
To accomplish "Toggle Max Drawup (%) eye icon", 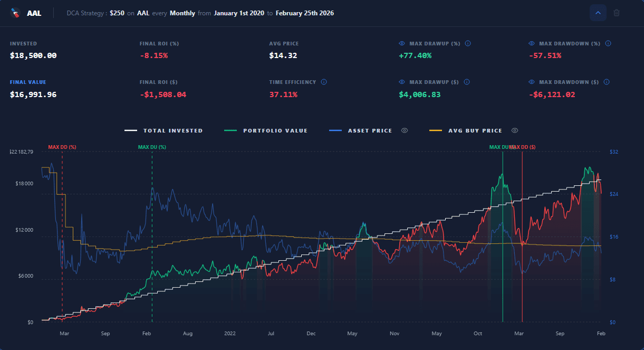I will (402, 44).
